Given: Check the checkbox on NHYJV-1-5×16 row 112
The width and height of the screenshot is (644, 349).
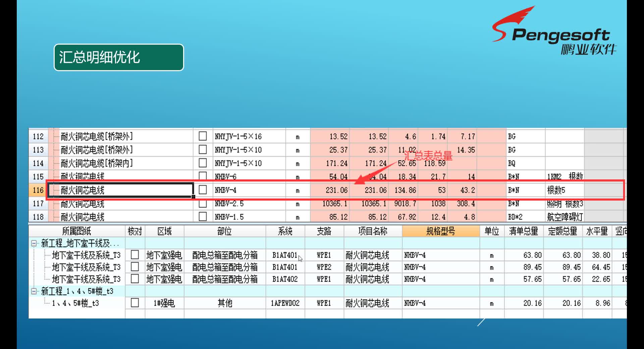Looking at the screenshot, I should tap(203, 136).
